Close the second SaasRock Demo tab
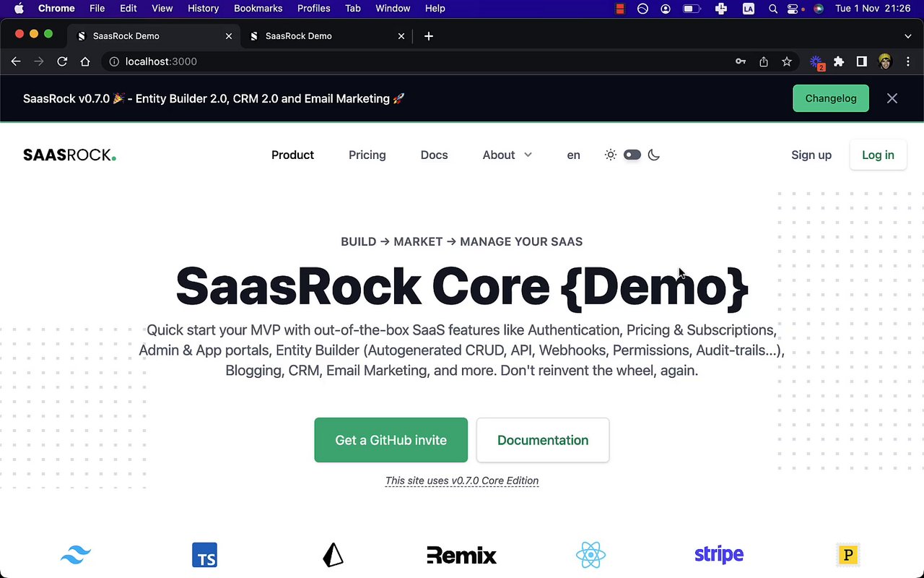924x578 pixels. (401, 36)
